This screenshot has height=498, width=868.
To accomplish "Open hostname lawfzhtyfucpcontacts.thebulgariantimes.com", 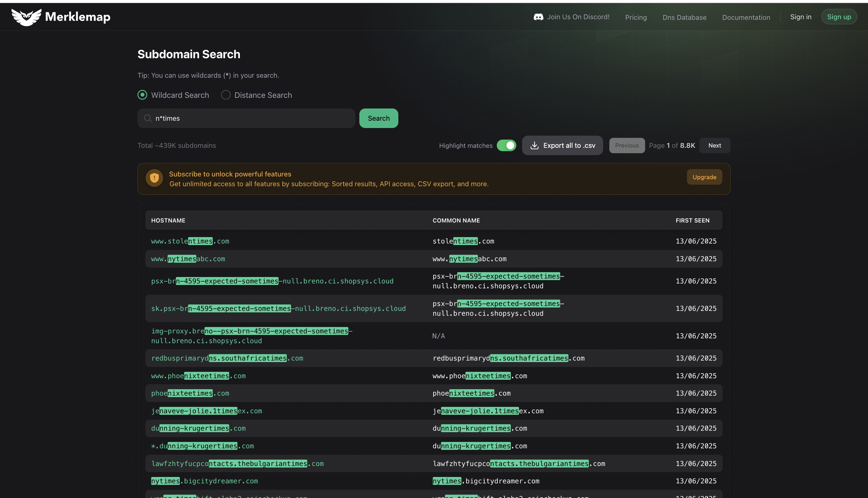I will 237,464.
